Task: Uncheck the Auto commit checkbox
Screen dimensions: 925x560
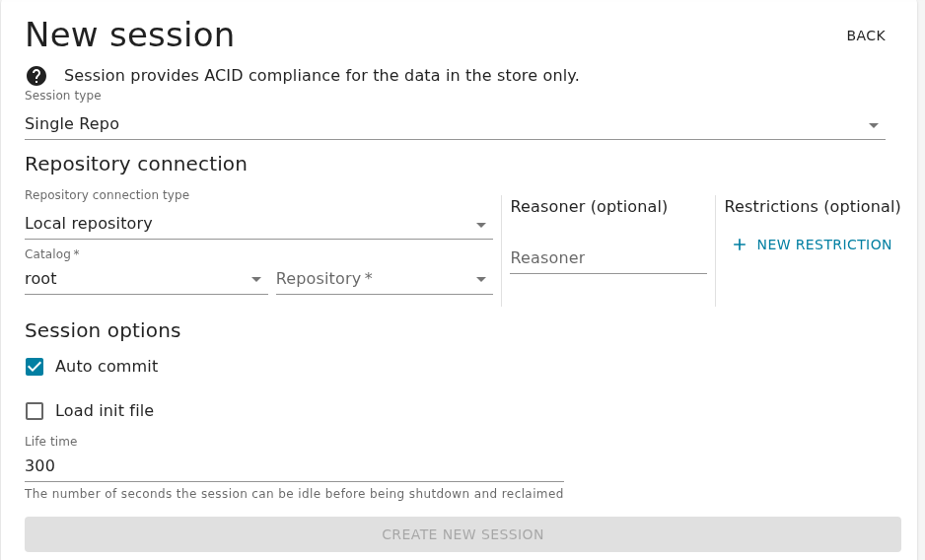Action: (35, 367)
